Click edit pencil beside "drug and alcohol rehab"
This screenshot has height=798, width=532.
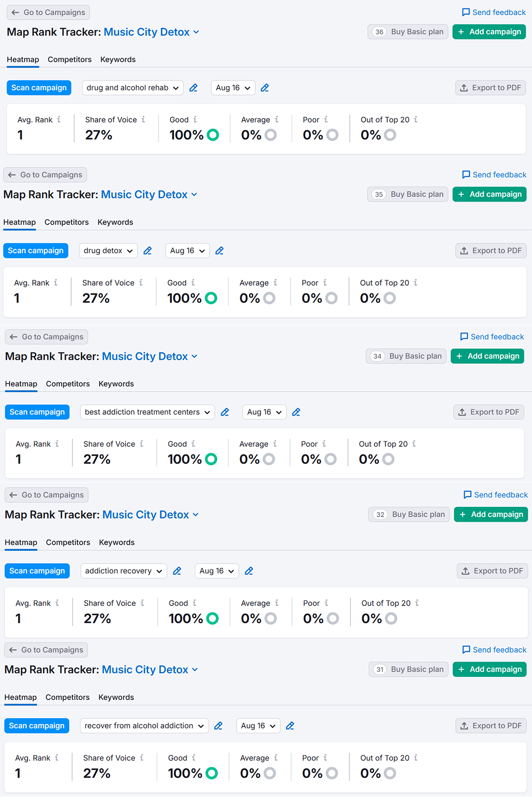(194, 88)
